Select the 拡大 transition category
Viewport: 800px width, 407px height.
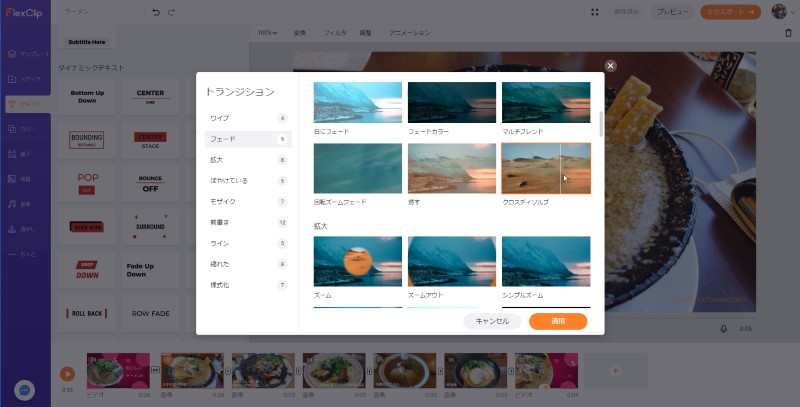pos(248,160)
